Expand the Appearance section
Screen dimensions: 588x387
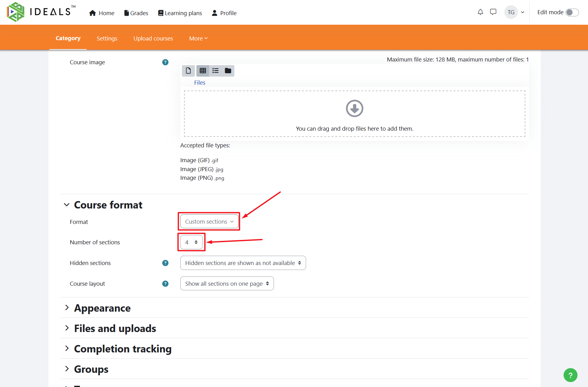click(x=102, y=308)
